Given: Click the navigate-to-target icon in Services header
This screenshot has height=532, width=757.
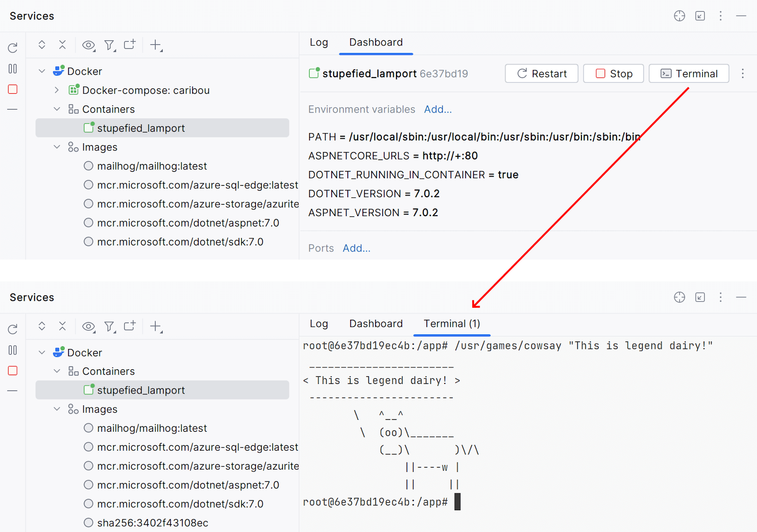Looking at the screenshot, I should coord(679,16).
